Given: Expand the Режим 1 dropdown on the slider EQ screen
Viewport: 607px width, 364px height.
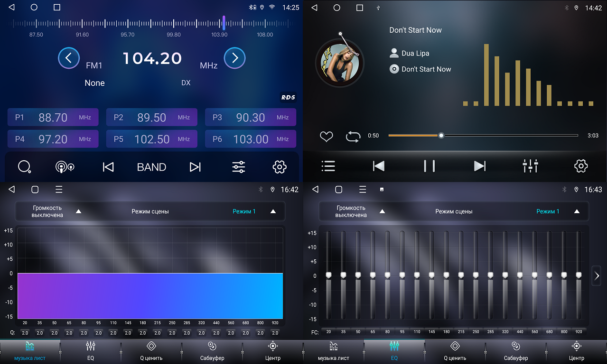Looking at the screenshot, I should (x=577, y=211).
